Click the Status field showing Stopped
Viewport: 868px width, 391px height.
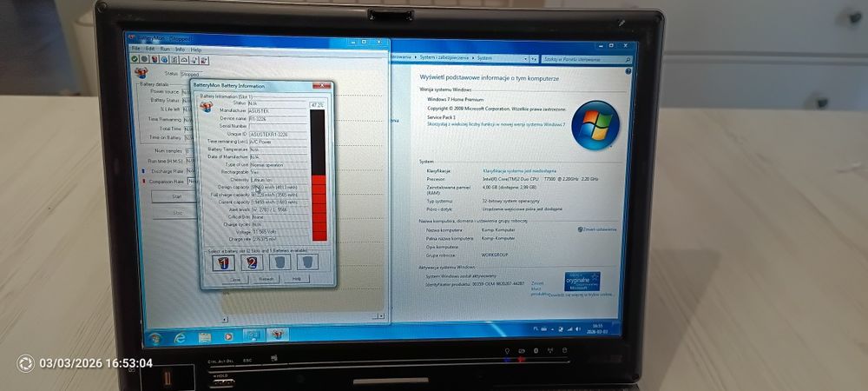[x=191, y=73]
